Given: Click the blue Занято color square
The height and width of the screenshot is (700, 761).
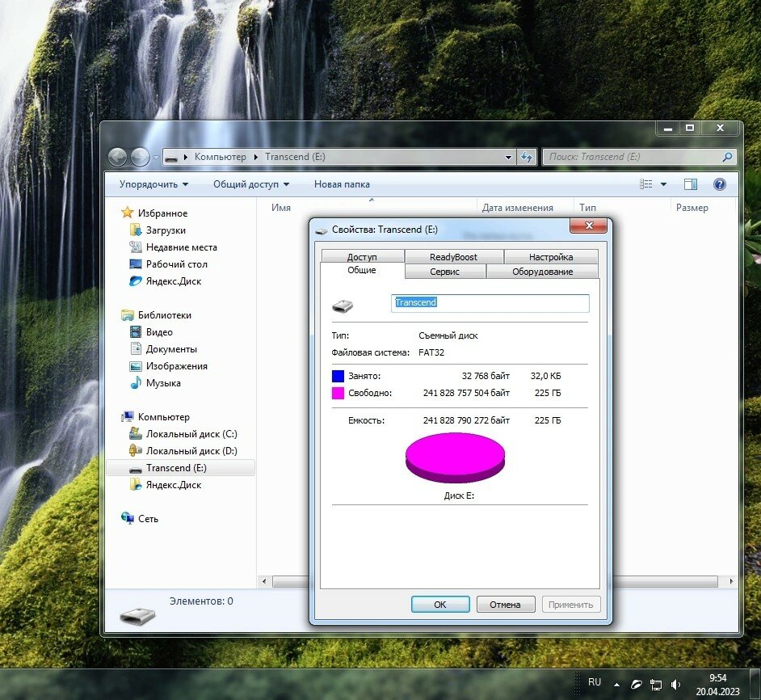Looking at the screenshot, I should 338,376.
